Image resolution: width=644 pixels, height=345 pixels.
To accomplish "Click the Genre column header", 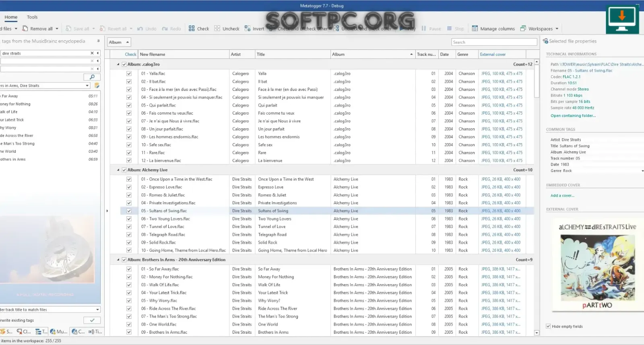I will 467,54.
